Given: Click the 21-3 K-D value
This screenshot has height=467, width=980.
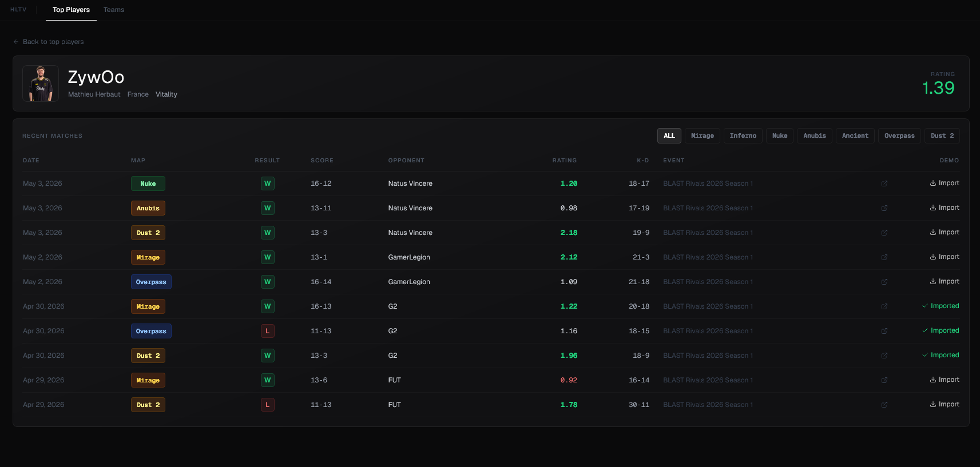Looking at the screenshot, I should [641, 257].
